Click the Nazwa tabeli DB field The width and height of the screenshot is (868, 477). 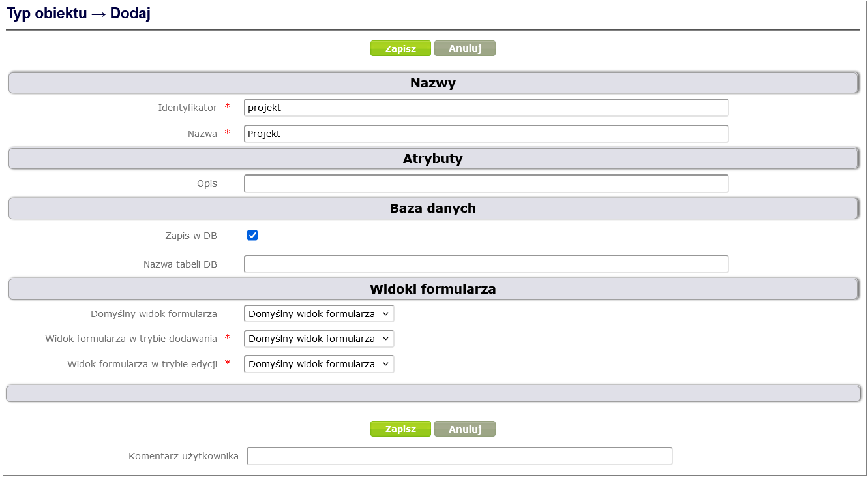point(486,264)
